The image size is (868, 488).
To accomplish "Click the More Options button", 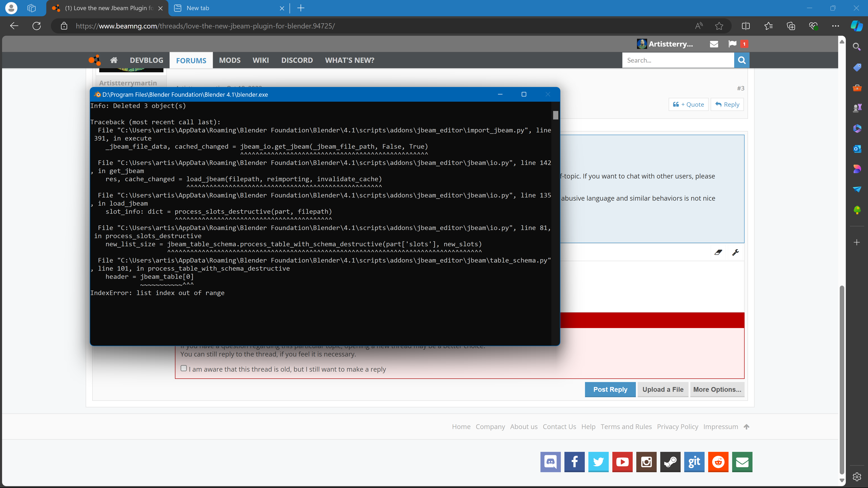I will 717,389.
